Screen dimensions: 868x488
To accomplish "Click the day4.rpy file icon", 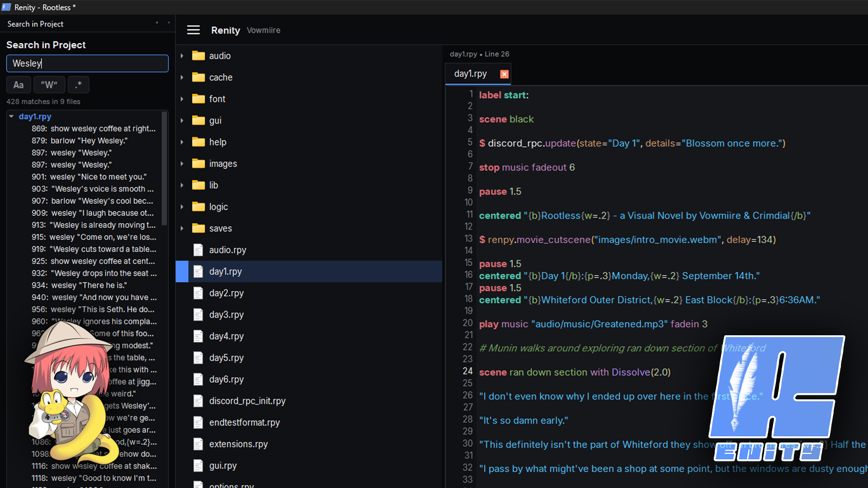I will tap(198, 336).
